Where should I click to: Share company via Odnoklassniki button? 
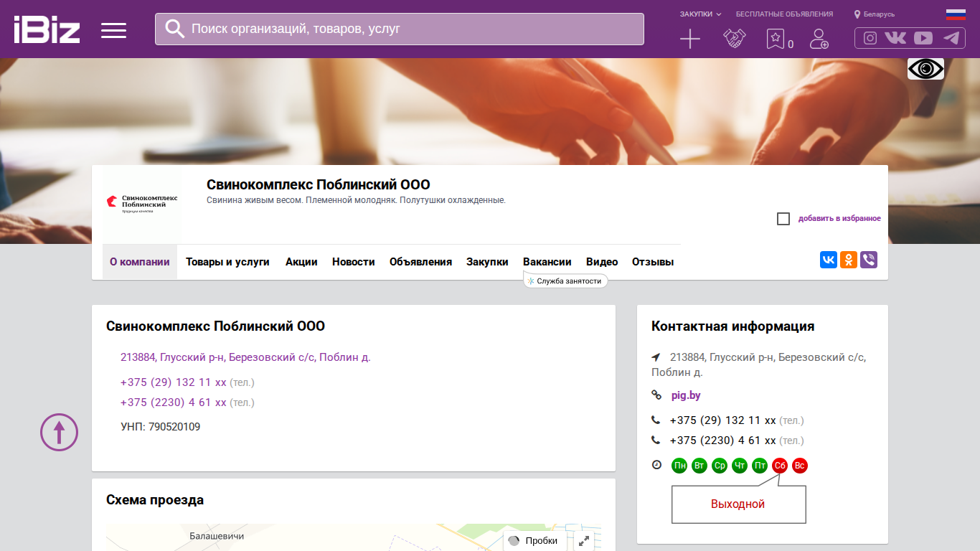[x=849, y=260]
